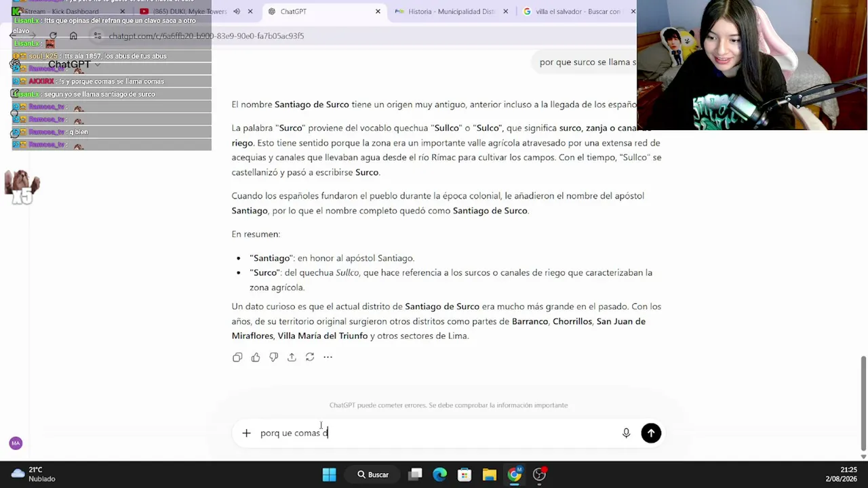Viewport: 868px width, 488px height.
Task: Click the paragraph starting 'Un dato curioso es que'
Action: pyautogui.click(x=446, y=321)
